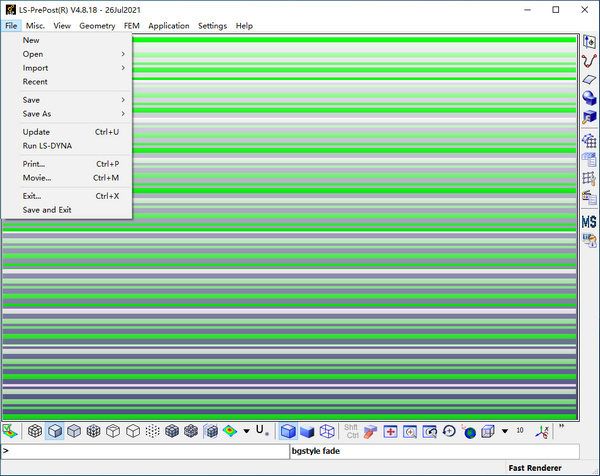Click the grey perspective box icon
The width and height of the screenshot is (600, 476).
(x=488, y=432)
